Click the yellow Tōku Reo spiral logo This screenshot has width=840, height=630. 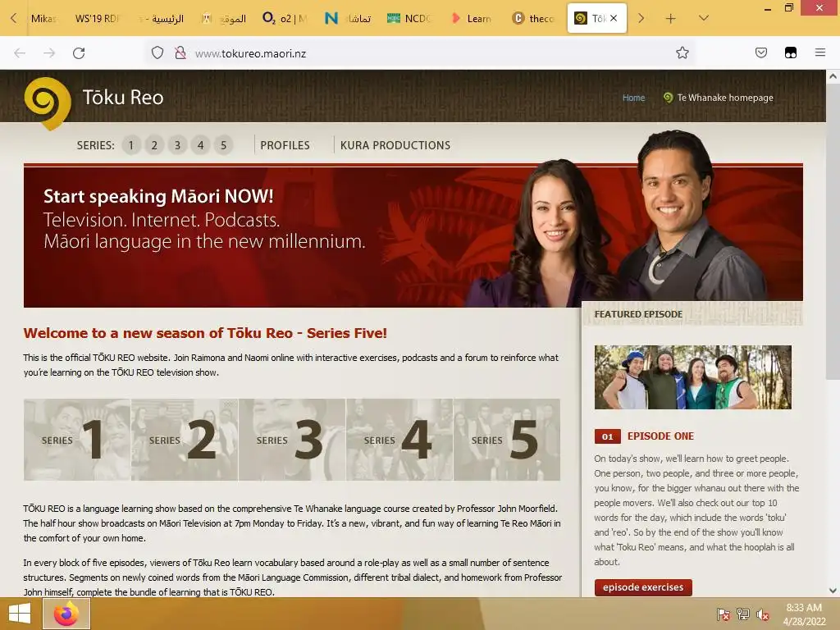click(48, 103)
